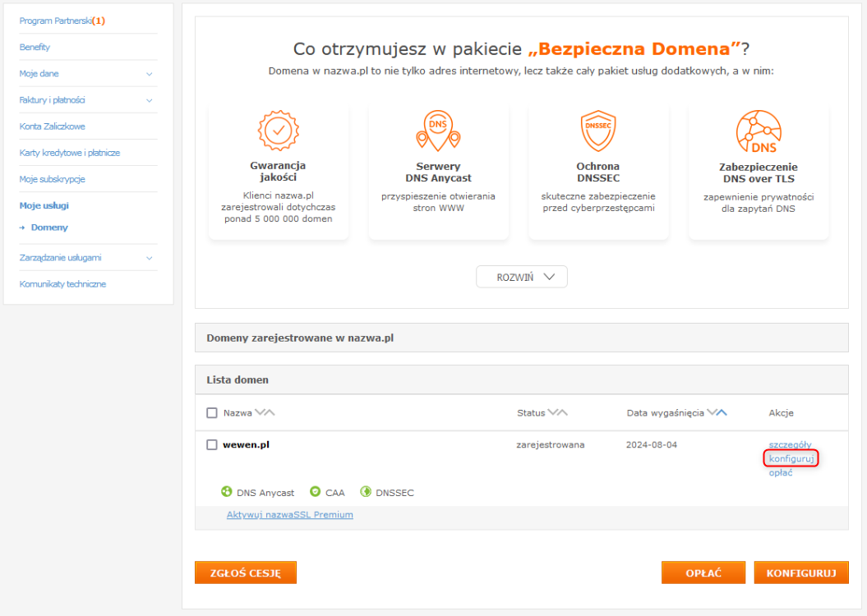Click the arrow beside Domeny in sidebar
This screenshot has width=867, height=616.
click(22, 228)
